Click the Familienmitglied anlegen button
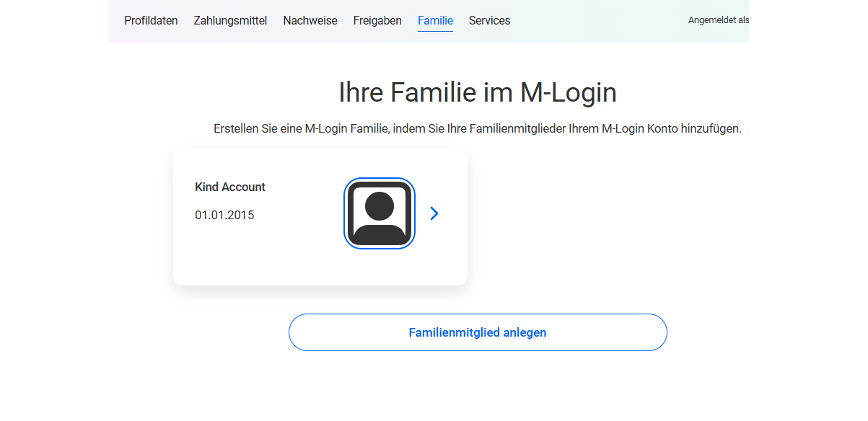Image resolution: width=868 pixels, height=421 pixels. coord(478,332)
